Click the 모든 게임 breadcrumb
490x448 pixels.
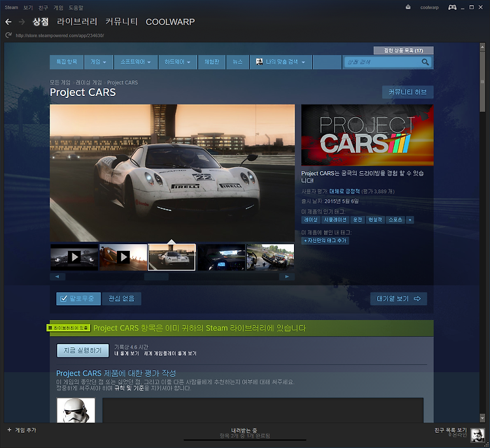click(60, 82)
